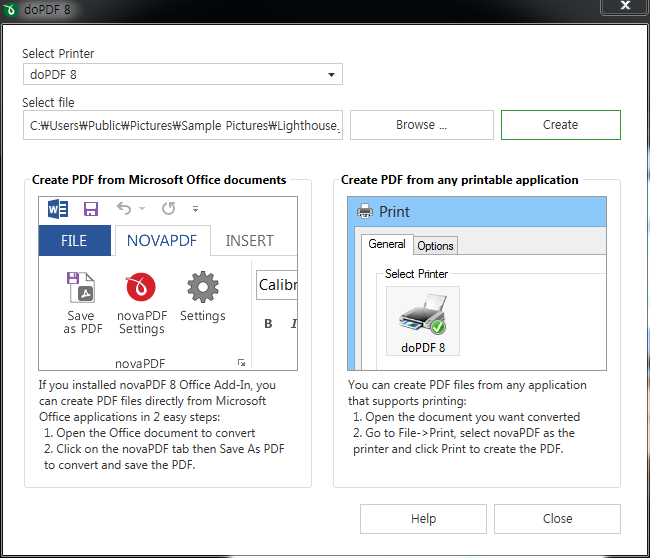Click the redo circular arrow icon
The image size is (650, 558).
(x=168, y=208)
